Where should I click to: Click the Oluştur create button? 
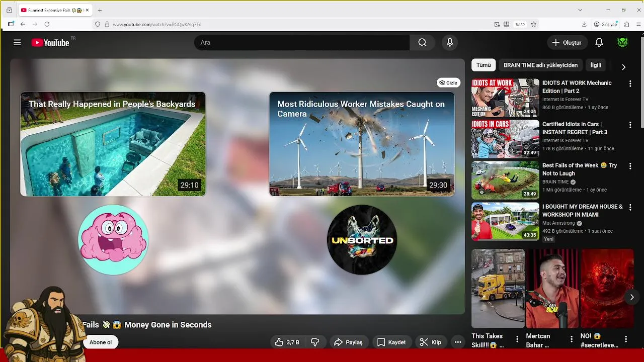tap(567, 43)
